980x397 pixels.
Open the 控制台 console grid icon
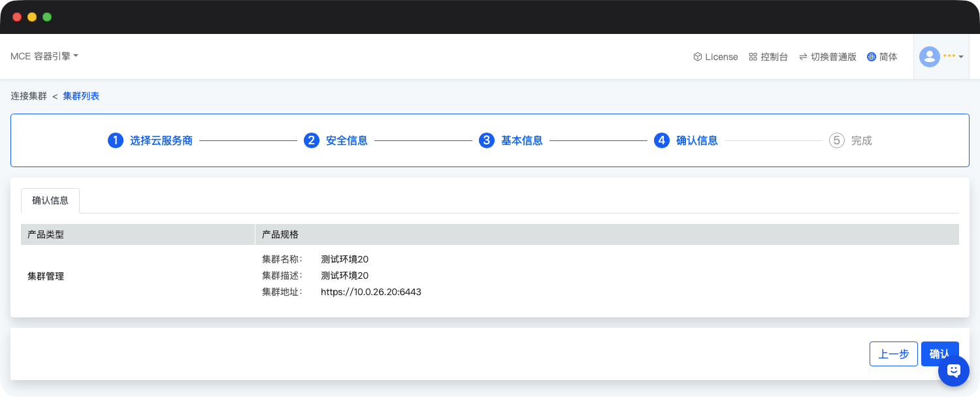pyautogui.click(x=753, y=57)
